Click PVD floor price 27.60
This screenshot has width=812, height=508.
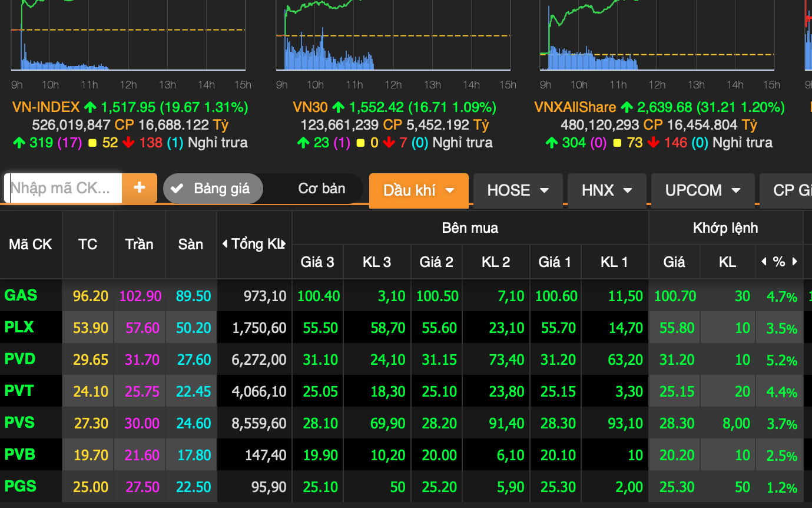[x=194, y=359]
